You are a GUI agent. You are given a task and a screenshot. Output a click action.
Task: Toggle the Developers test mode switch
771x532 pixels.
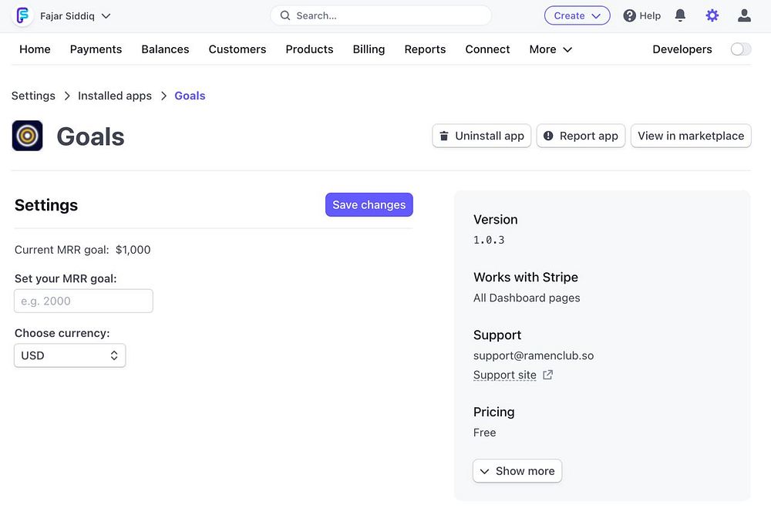[740, 49]
